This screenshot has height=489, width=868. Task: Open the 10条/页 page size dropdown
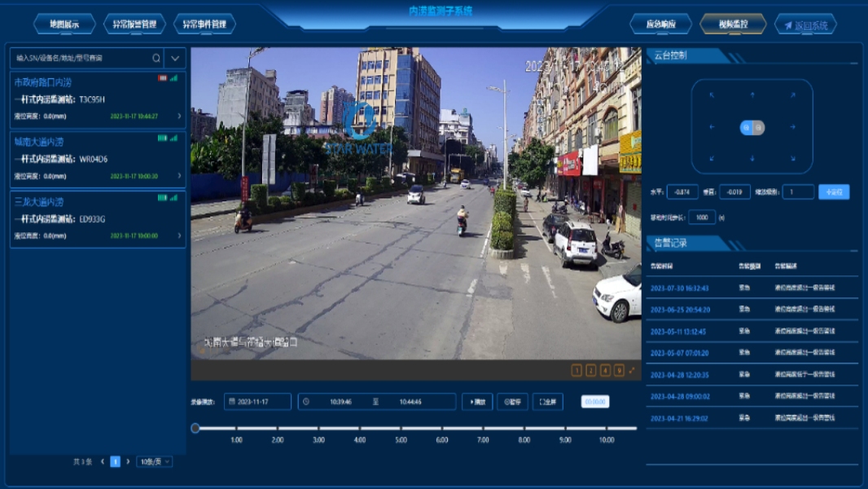(154, 461)
